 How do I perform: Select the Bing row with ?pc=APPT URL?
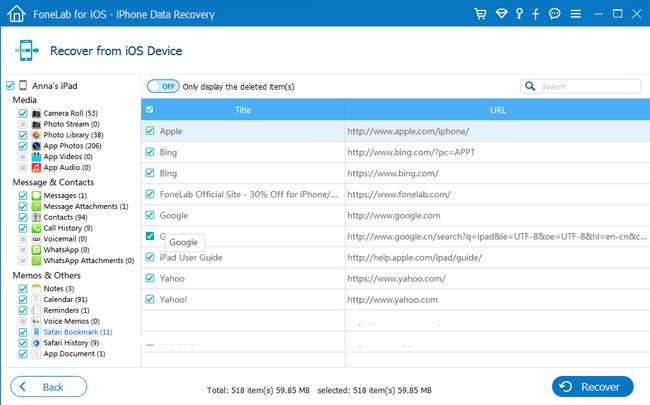point(395,152)
